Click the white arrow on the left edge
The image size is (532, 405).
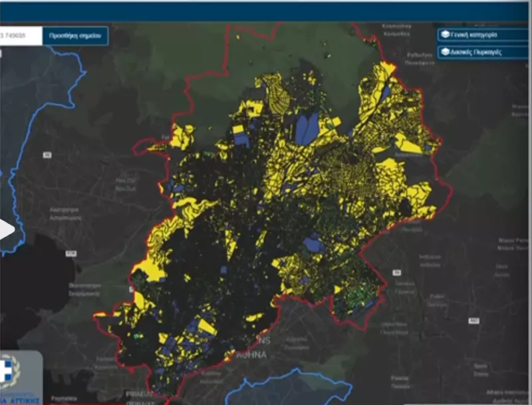(x=6, y=230)
